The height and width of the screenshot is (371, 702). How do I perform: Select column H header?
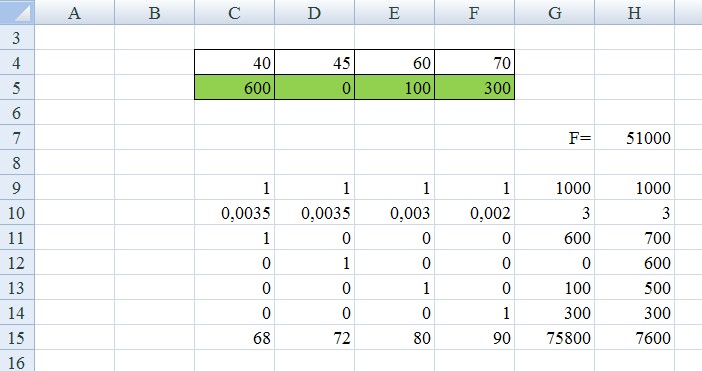point(634,12)
